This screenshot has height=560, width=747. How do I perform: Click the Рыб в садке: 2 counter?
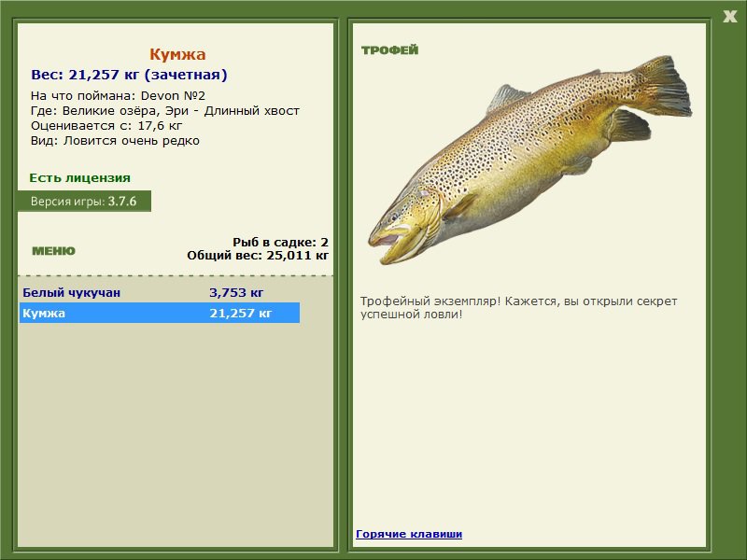(281, 242)
